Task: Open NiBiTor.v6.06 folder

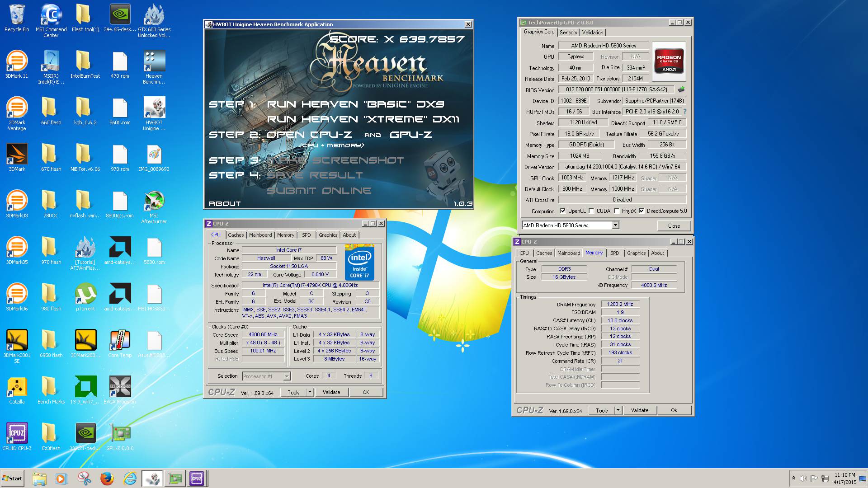Action: point(85,158)
